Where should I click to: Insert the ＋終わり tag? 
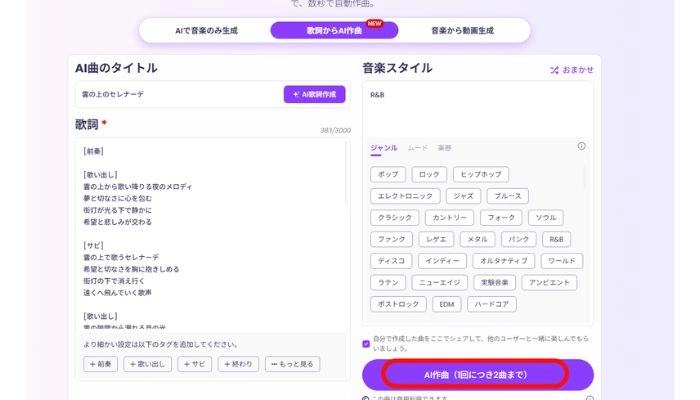238,364
